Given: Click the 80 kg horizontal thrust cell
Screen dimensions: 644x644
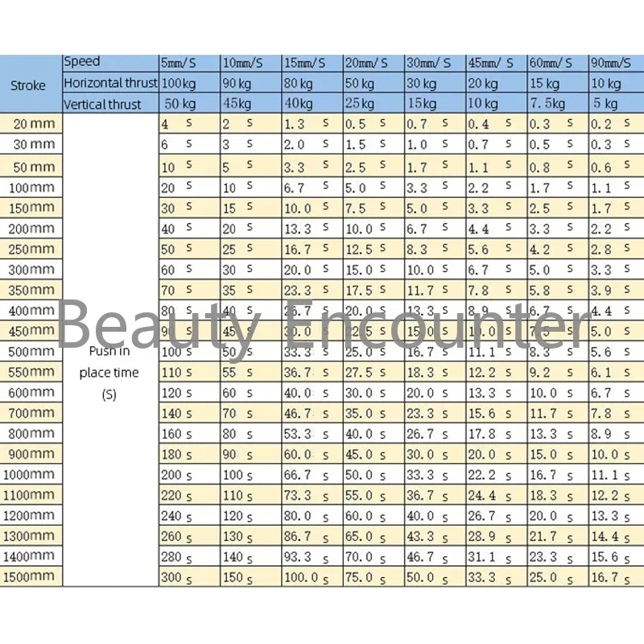Looking at the screenshot, I should (x=312, y=83).
